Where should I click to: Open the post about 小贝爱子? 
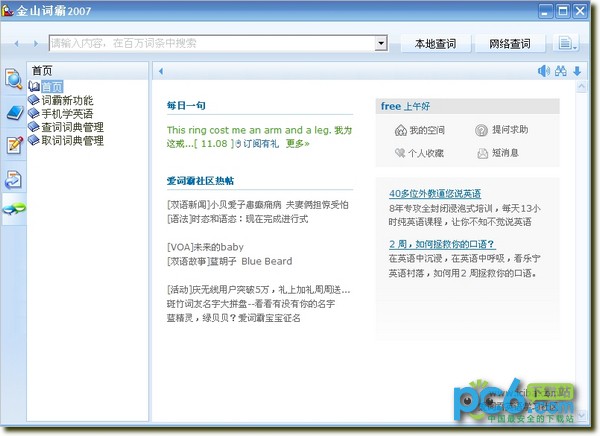pyautogui.click(x=258, y=205)
